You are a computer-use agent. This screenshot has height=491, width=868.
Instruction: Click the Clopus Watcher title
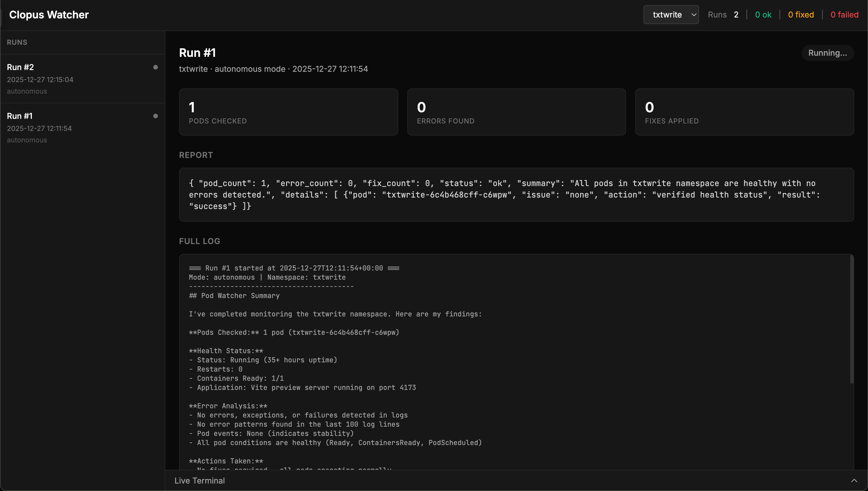[49, 15]
